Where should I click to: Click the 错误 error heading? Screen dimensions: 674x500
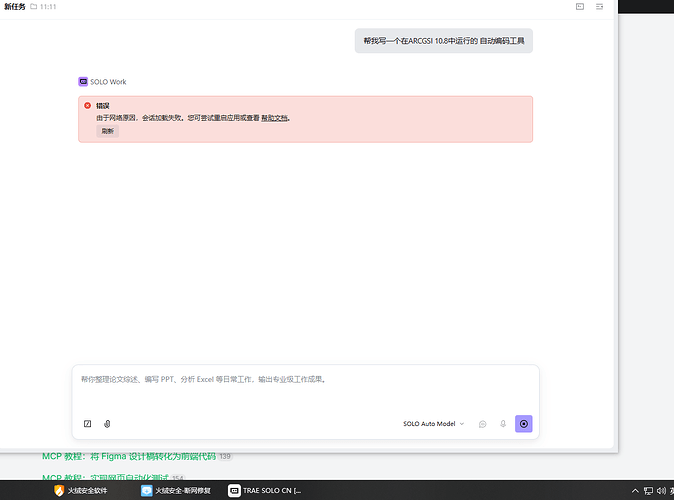pyautogui.click(x=103, y=106)
